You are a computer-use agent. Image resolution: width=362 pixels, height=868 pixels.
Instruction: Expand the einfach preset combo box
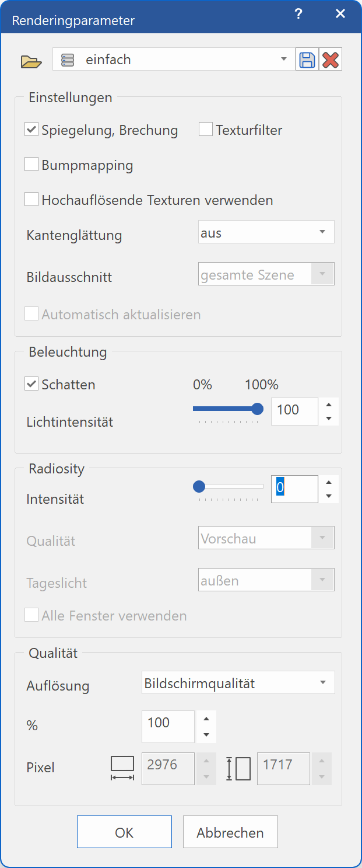[x=284, y=59]
